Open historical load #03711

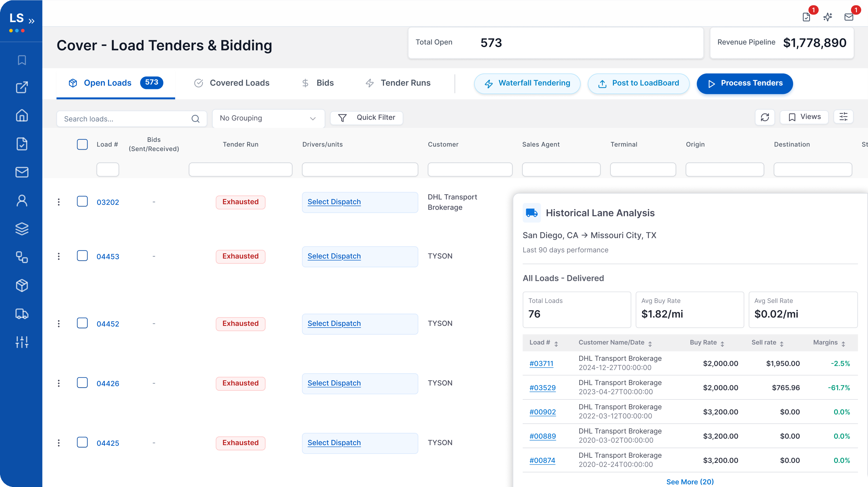(x=541, y=363)
